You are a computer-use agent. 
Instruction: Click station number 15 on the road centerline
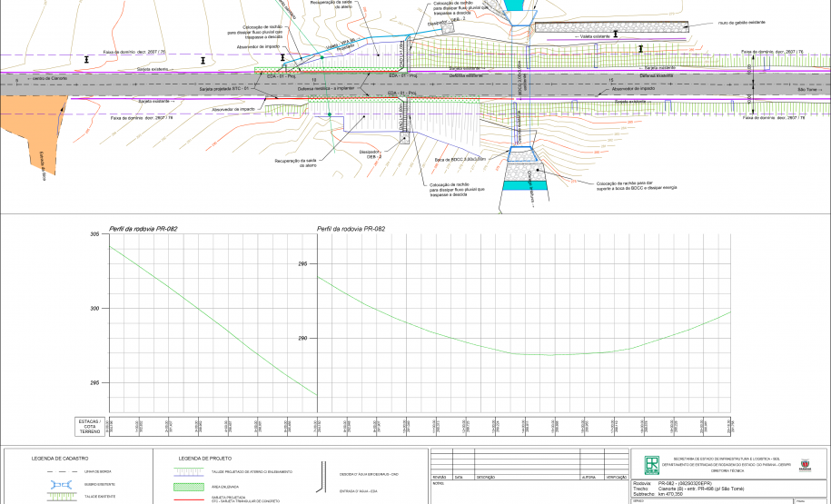click(x=611, y=80)
